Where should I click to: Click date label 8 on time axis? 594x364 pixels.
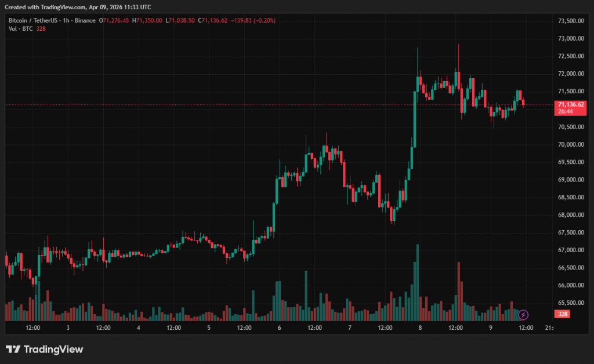420,328
